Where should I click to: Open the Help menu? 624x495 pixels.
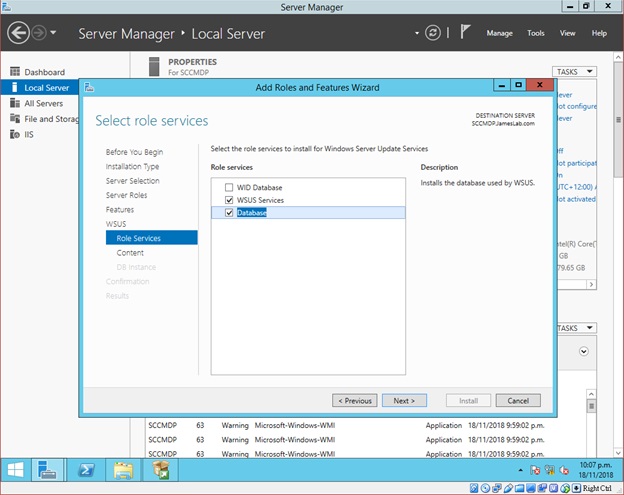click(x=599, y=33)
